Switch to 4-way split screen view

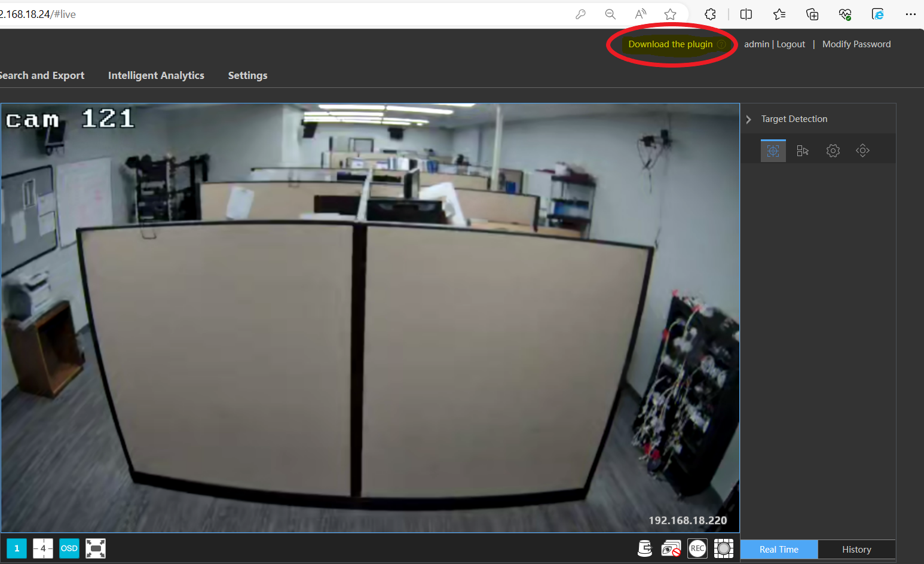pyautogui.click(x=42, y=548)
